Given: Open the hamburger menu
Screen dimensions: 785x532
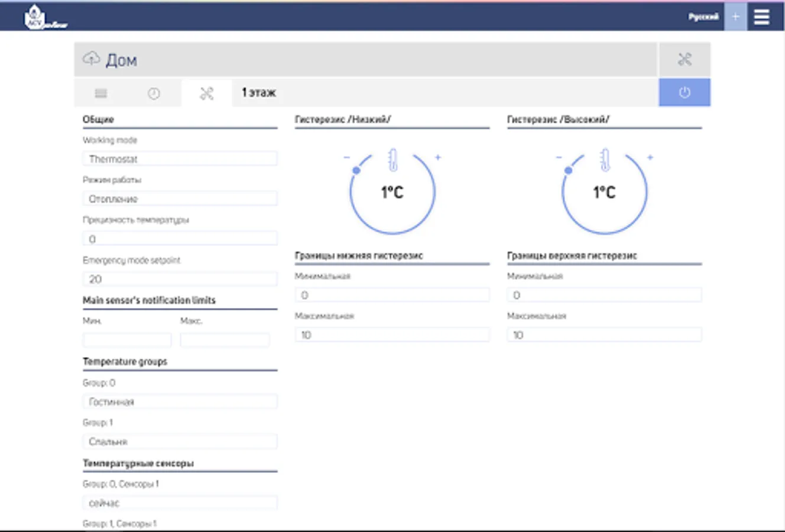Looking at the screenshot, I should click(761, 17).
